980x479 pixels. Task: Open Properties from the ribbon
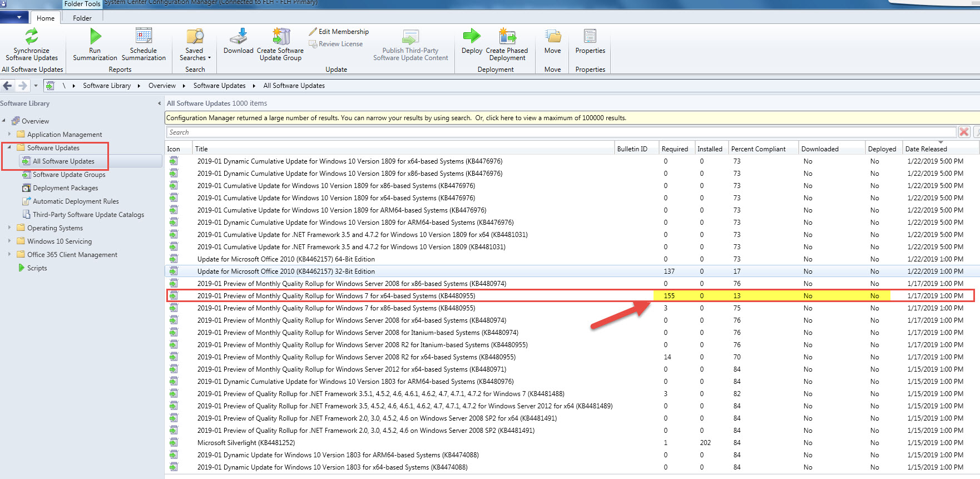590,42
